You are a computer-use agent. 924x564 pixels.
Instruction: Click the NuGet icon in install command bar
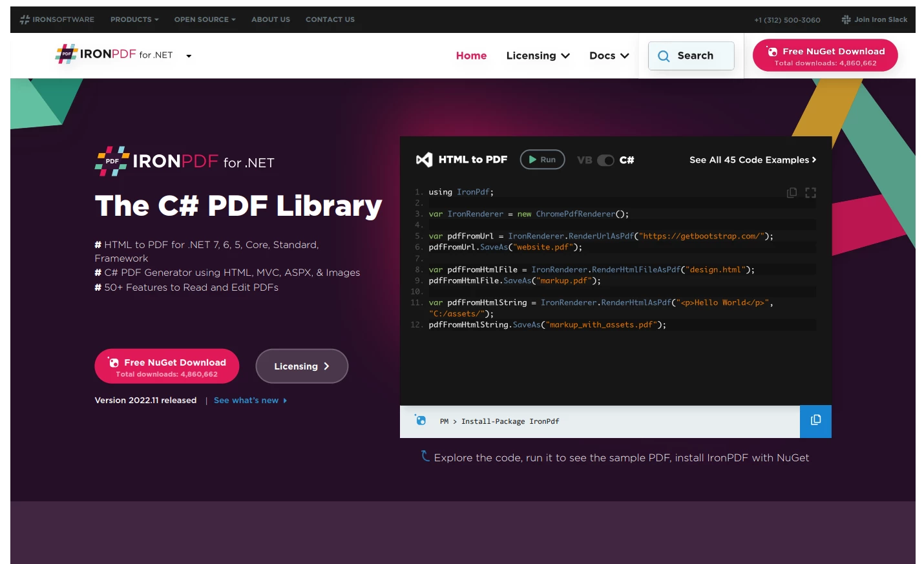421,420
